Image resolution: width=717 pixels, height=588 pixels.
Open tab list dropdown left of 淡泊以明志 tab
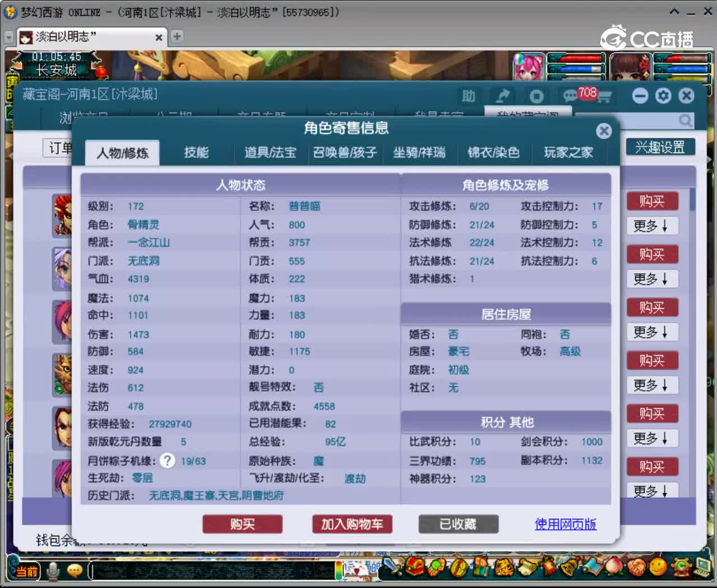click(9, 37)
